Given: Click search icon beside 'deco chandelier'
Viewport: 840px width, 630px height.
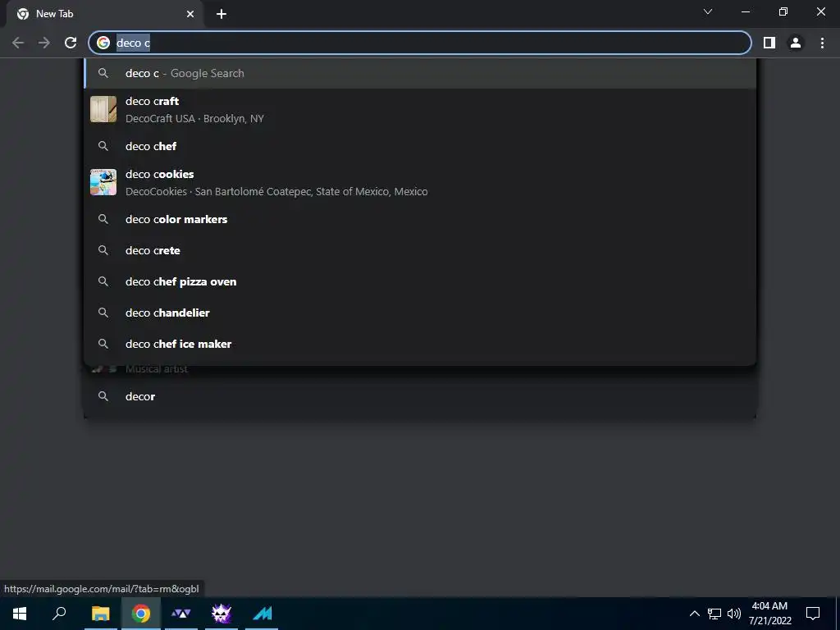Looking at the screenshot, I should [103, 313].
